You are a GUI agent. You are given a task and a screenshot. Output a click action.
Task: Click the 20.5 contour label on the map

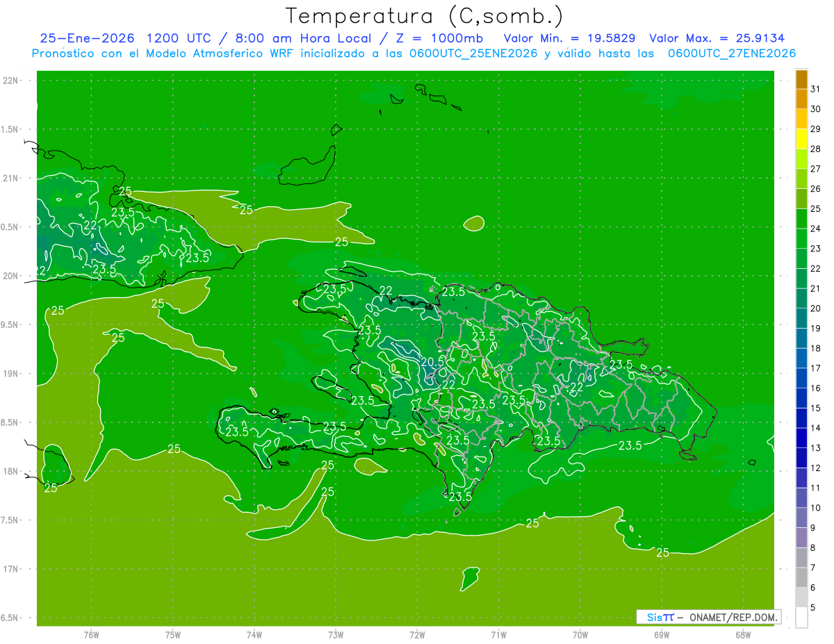tap(432, 362)
